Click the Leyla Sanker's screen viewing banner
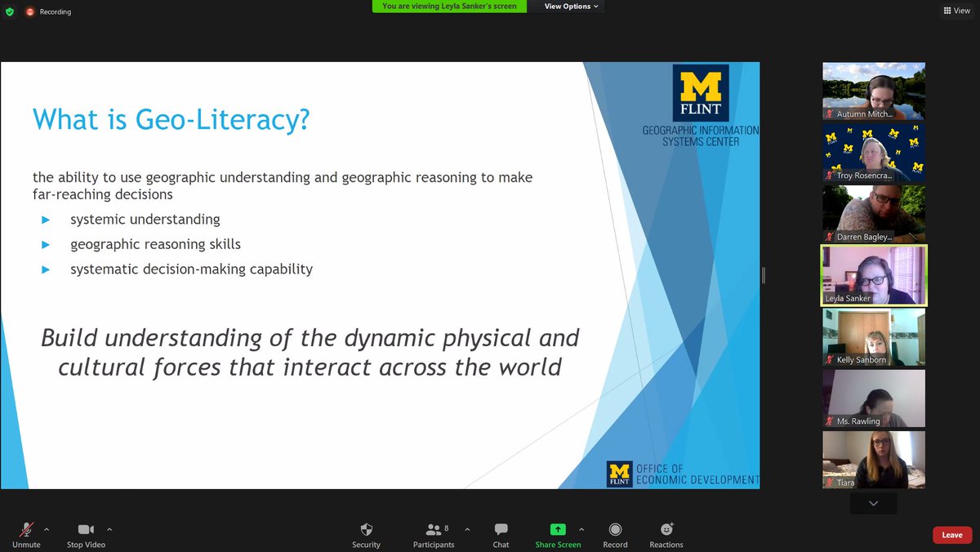 [448, 7]
